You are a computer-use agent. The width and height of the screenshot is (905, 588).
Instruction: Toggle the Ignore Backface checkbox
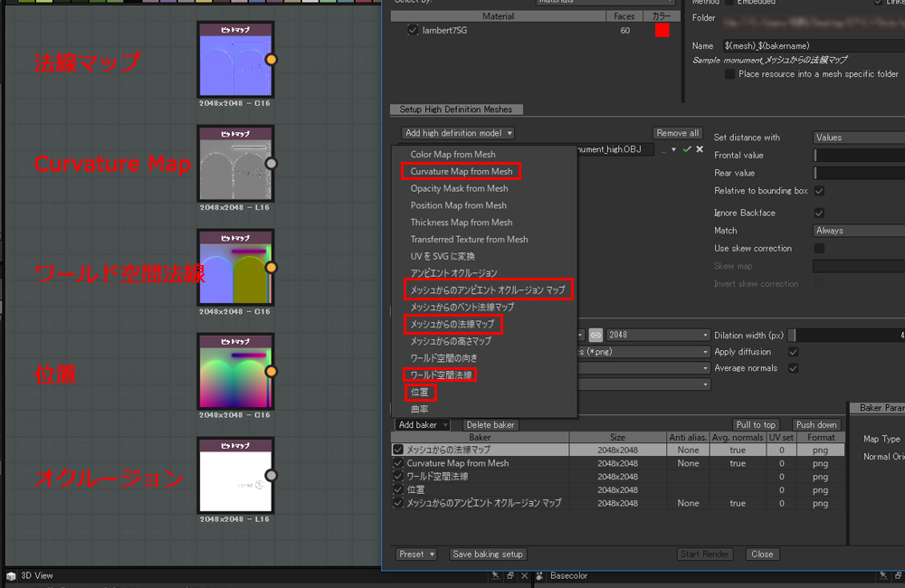(819, 213)
